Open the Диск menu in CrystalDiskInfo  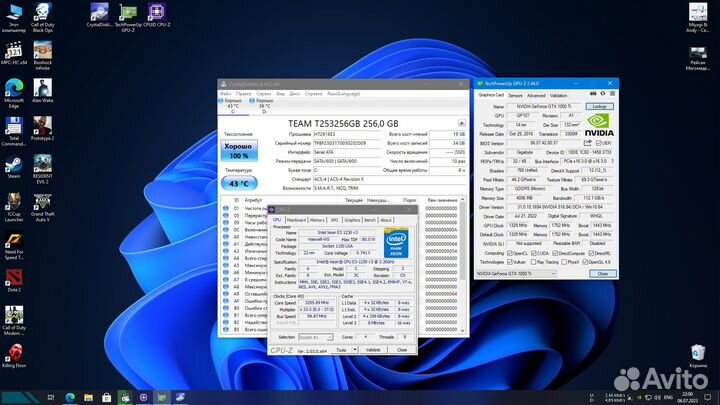click(x=294, y=94)
